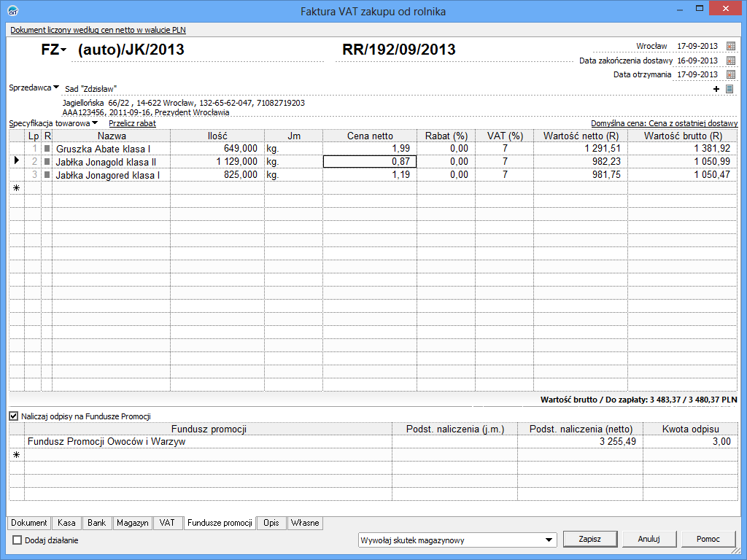Open the seller list icon next to plus
Viewport: 747px width, 560px height.
pyautogui.click(x=729, y=89)
